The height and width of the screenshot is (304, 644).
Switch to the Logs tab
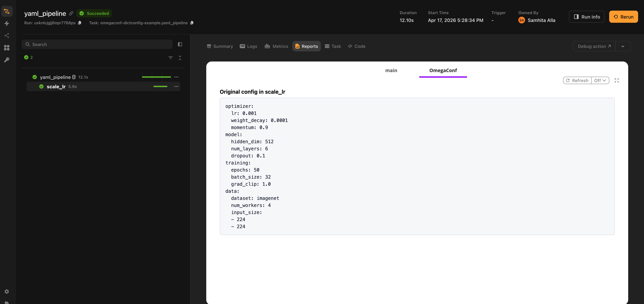tap(248, 46)
